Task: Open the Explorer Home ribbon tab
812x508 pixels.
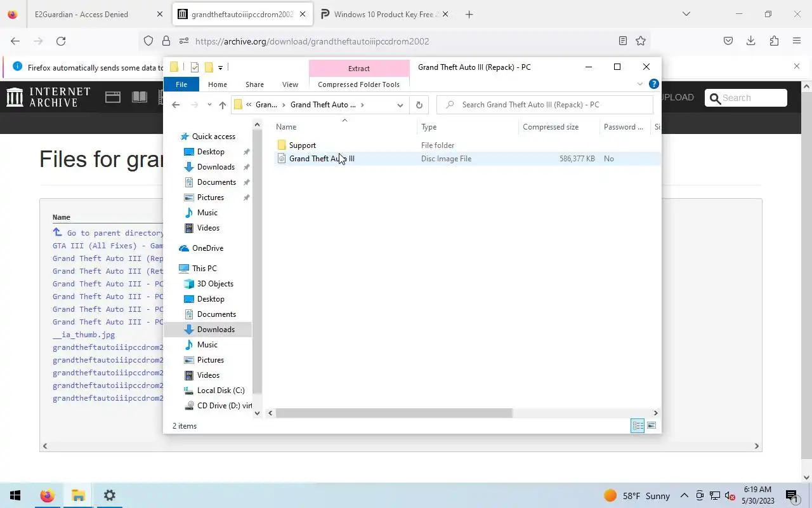Action: click(x=217, y=84)
